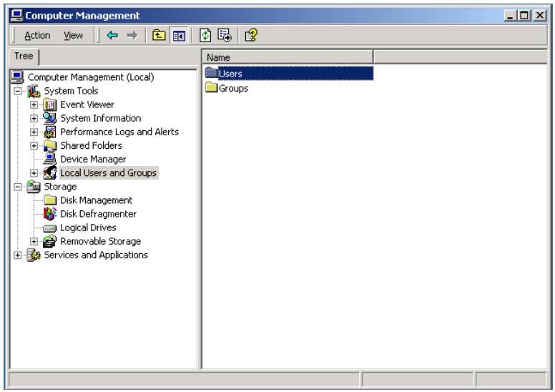Expand the Services and Applications node

pos(18,255)
